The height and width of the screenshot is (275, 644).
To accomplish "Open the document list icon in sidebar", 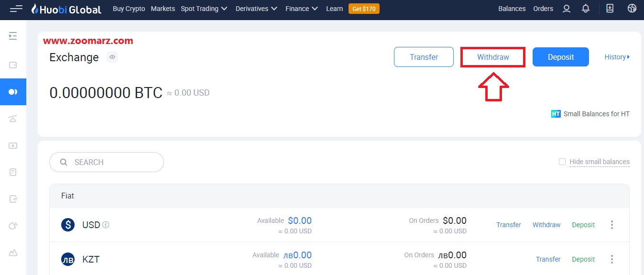I will pos(13,172).
